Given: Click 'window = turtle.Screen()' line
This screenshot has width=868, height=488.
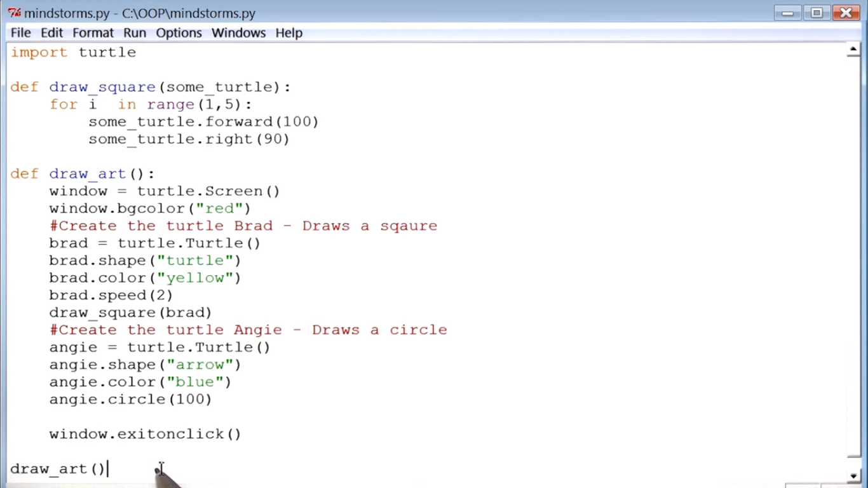Looking at the screenshot, I should [x=165, y=191].
